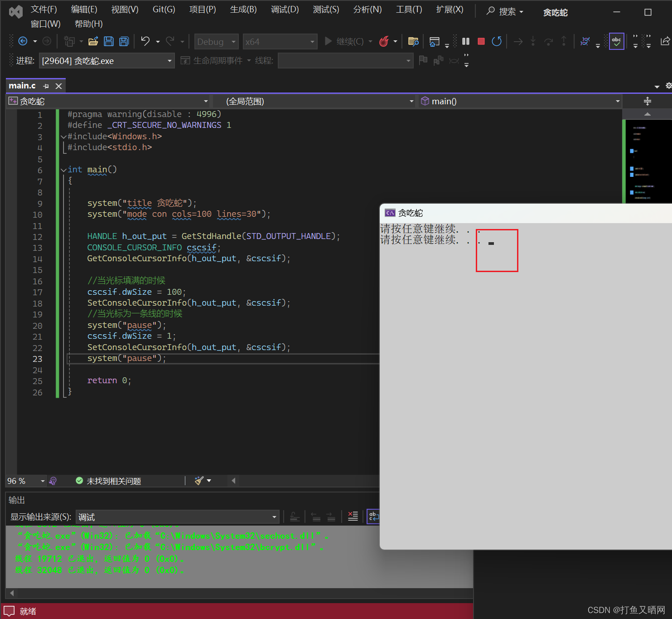The image size is (672, 619).
Task: Click the feedback speech bubble in status bar
Action: [x=9, y=611]
